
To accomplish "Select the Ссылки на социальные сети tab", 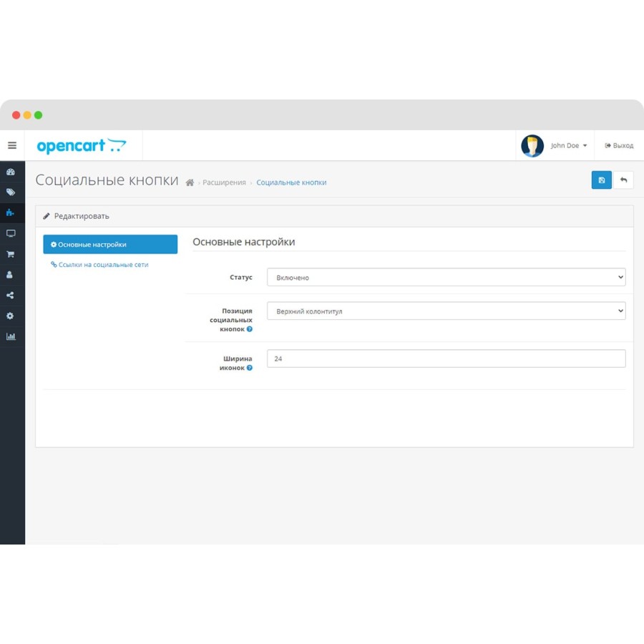I will (99, 265).
